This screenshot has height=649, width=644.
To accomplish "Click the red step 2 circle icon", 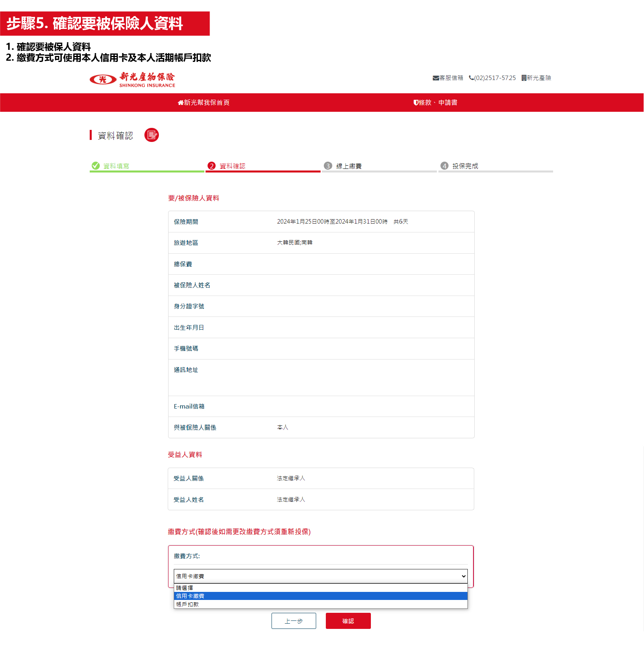I will click(x=212, y=166).
